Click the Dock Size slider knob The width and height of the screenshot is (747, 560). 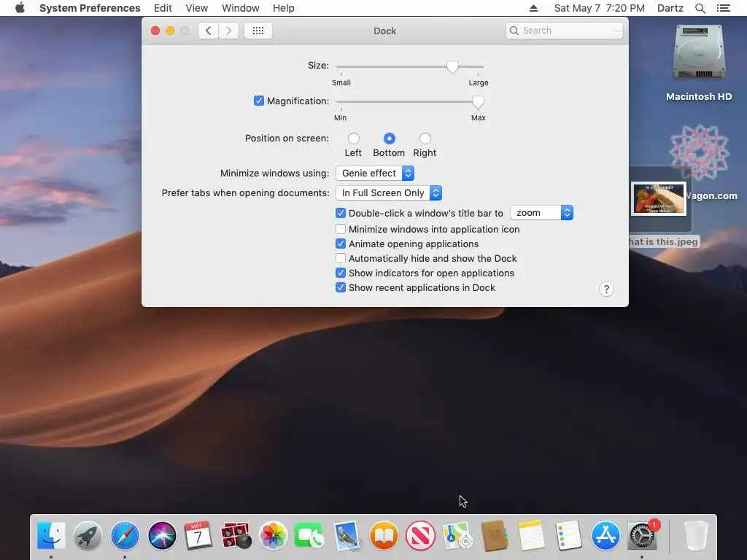pyautogui.click(x=452, y=67)
